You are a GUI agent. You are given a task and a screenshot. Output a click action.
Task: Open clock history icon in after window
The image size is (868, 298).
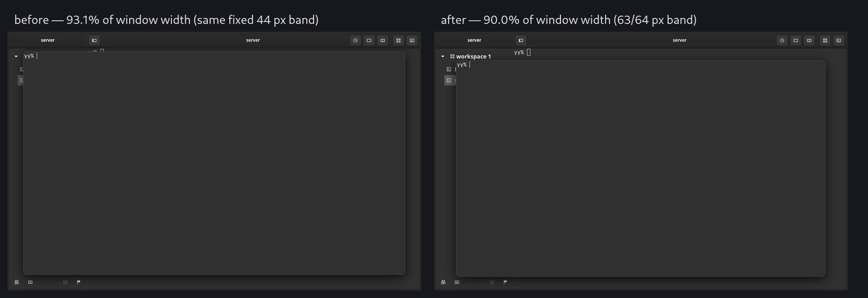point(782,40)
